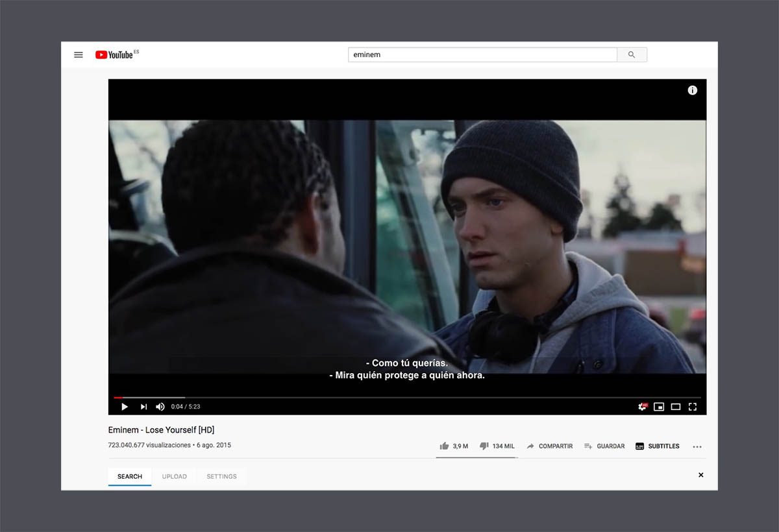Like the video with thumbs up

445,446
